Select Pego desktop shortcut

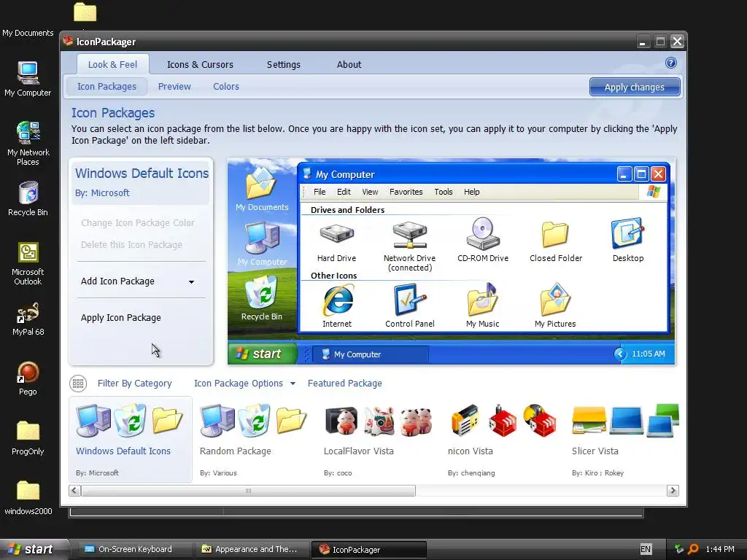coord(28,378)
